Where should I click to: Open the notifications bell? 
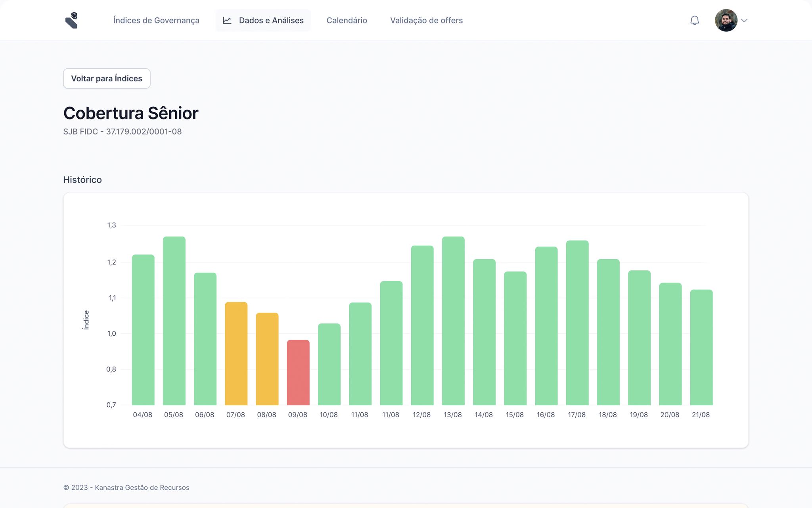point(694,20)
